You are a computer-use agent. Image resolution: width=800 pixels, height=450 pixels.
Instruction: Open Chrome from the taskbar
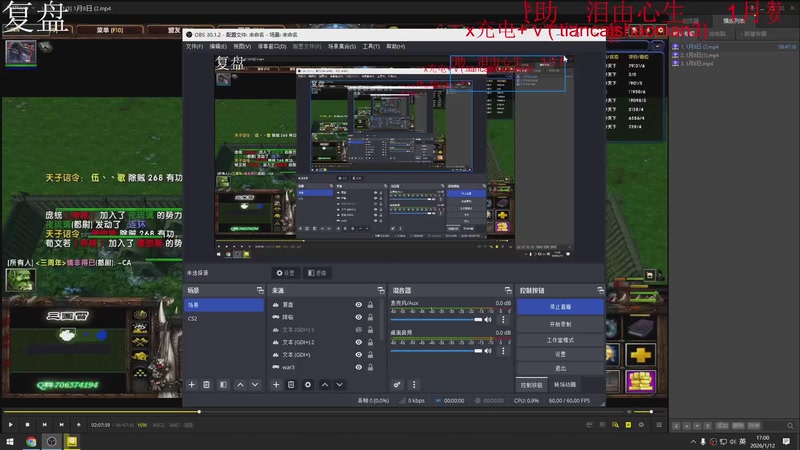point(31,441)
